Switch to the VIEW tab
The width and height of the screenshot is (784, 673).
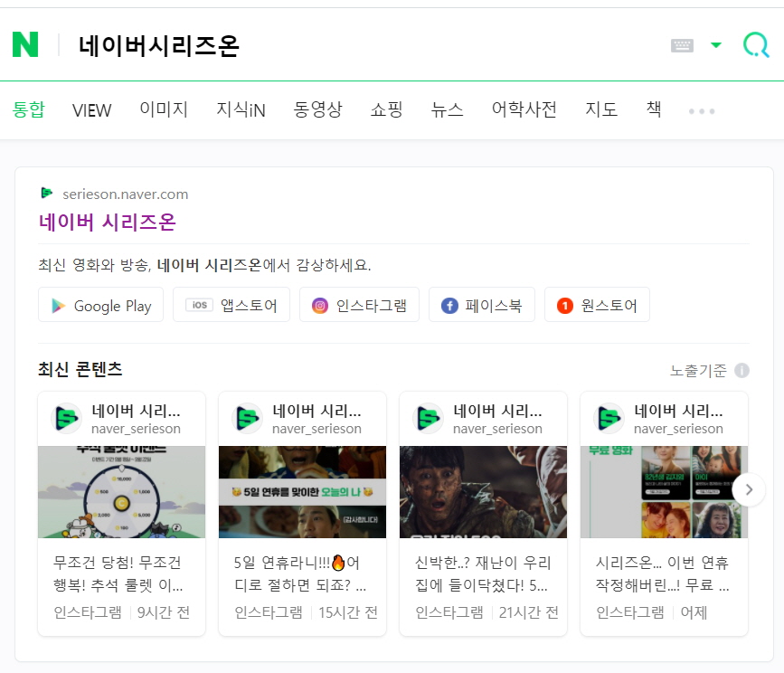pyautogui.click(x=91, y=110)
